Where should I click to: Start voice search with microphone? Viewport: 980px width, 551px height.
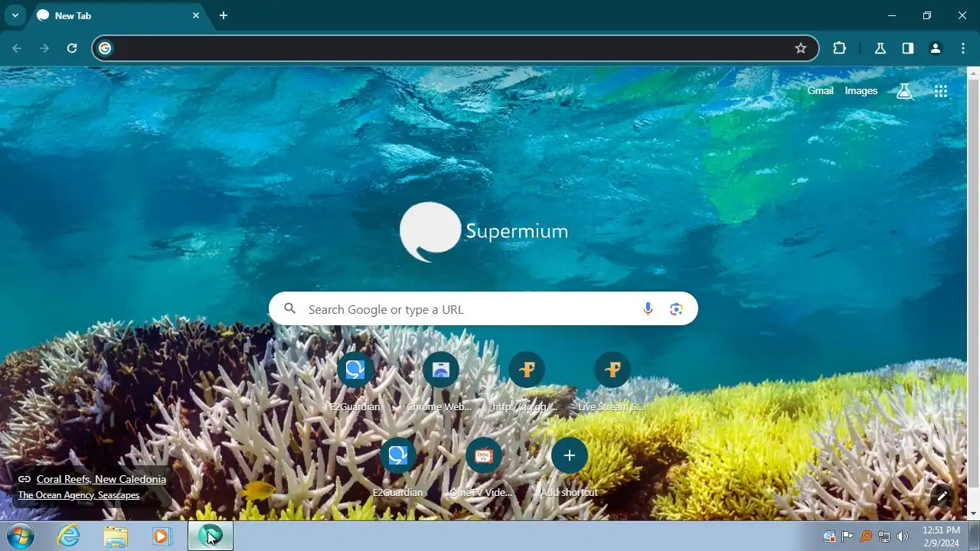coord(648,308)
